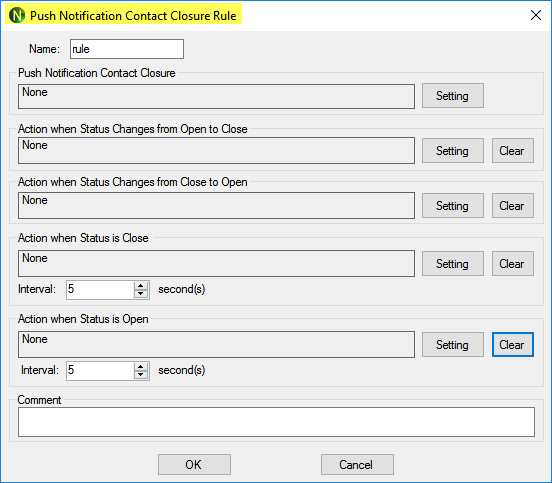Select the Open to Close action None box
This screenshot has height=483, width=552.
[217, 150]
